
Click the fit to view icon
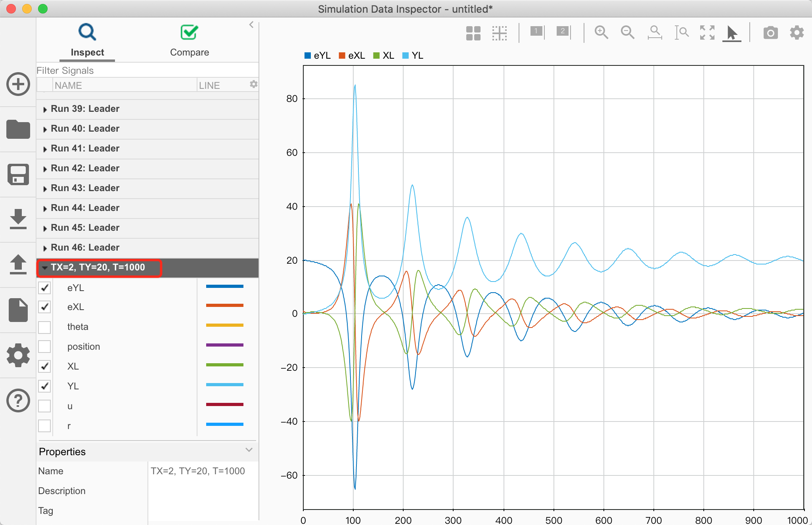click(707, 32)
